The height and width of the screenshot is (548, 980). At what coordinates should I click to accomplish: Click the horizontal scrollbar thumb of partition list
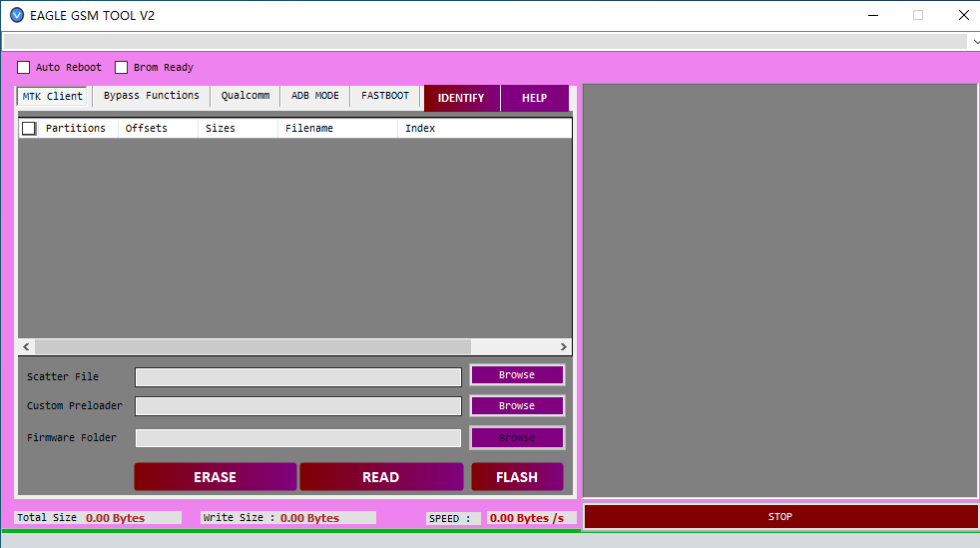252,346
